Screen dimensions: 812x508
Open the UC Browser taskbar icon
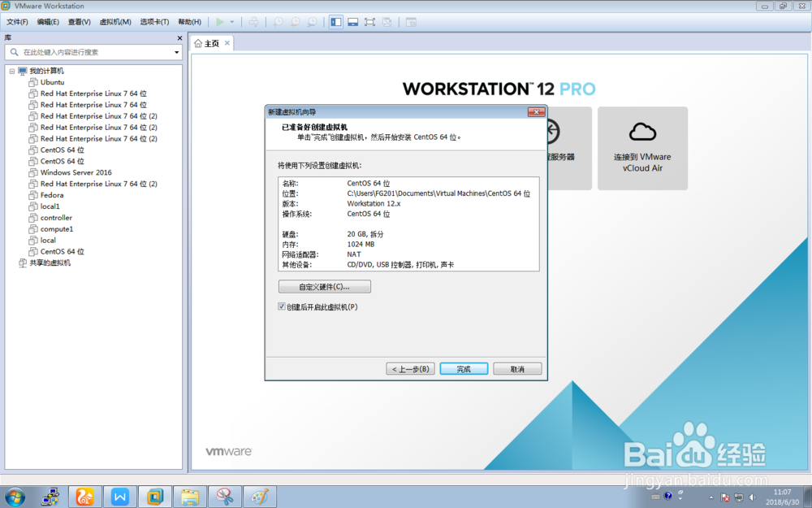[85, 497]
